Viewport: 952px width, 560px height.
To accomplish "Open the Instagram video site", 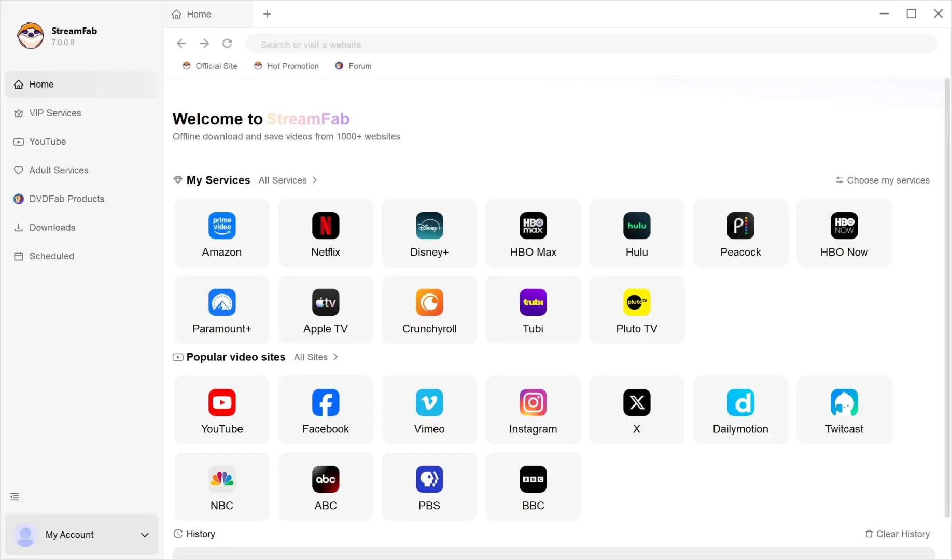I will 533,410.
